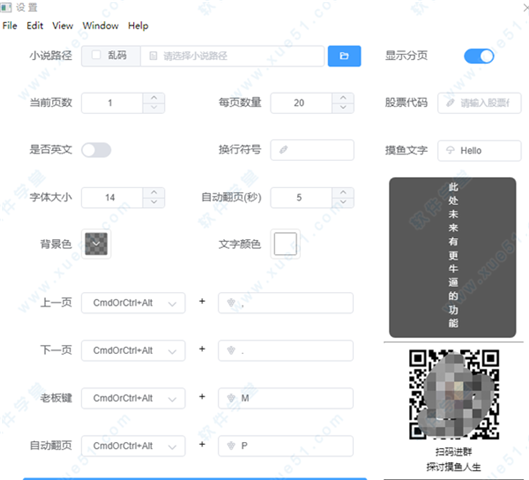Open the 背景色 color picker
The height and width of the screenshot is (480, 529).
[x=96, y=244]
